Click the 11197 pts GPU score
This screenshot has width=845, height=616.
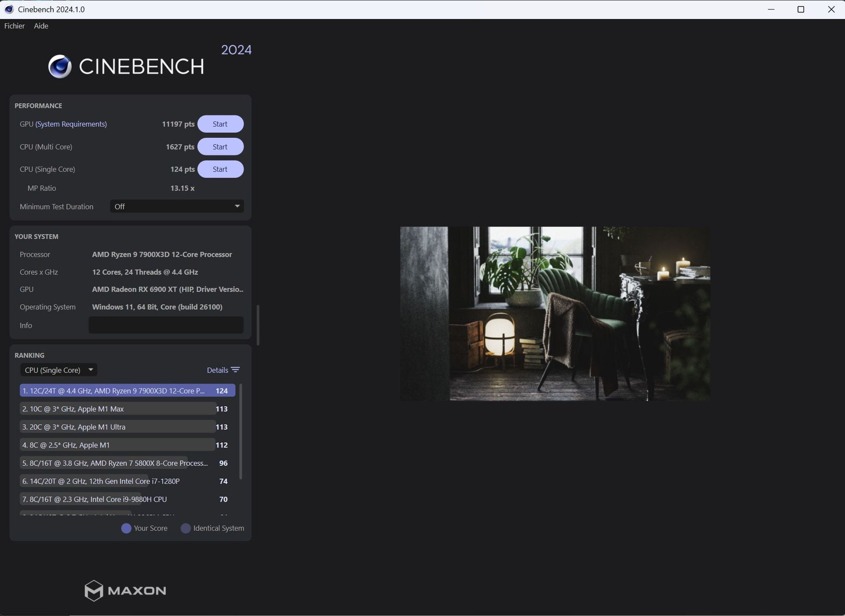(178, 124)
